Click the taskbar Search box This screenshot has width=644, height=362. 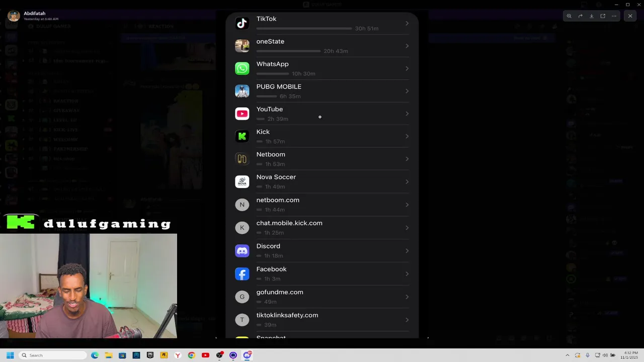click(x=53, y=355)
